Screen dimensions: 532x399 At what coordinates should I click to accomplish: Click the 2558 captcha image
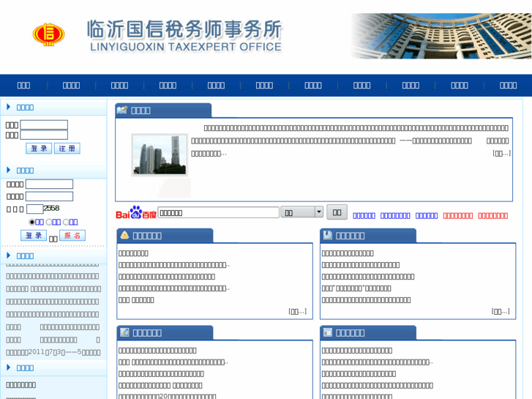[51, 208]
